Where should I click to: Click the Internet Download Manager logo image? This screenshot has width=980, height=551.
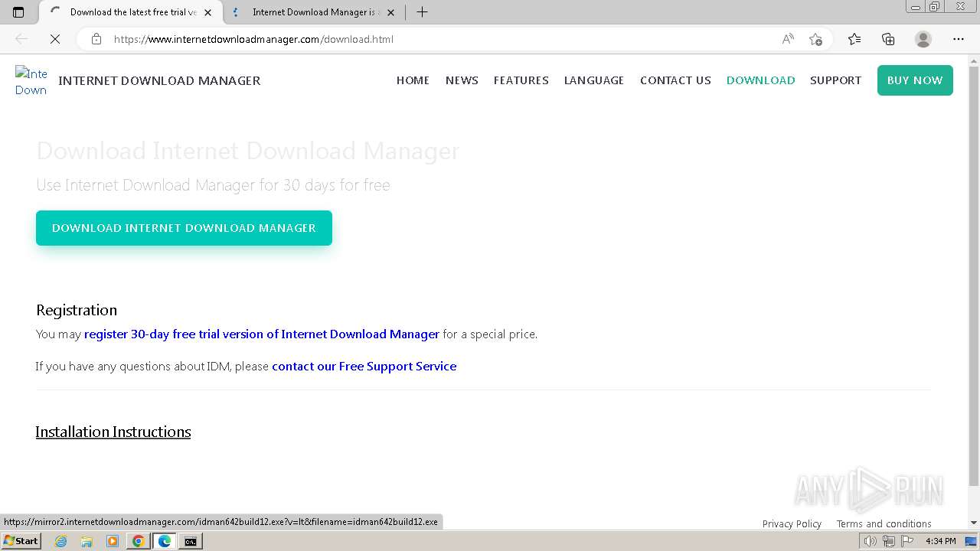[x=31, y=81]
